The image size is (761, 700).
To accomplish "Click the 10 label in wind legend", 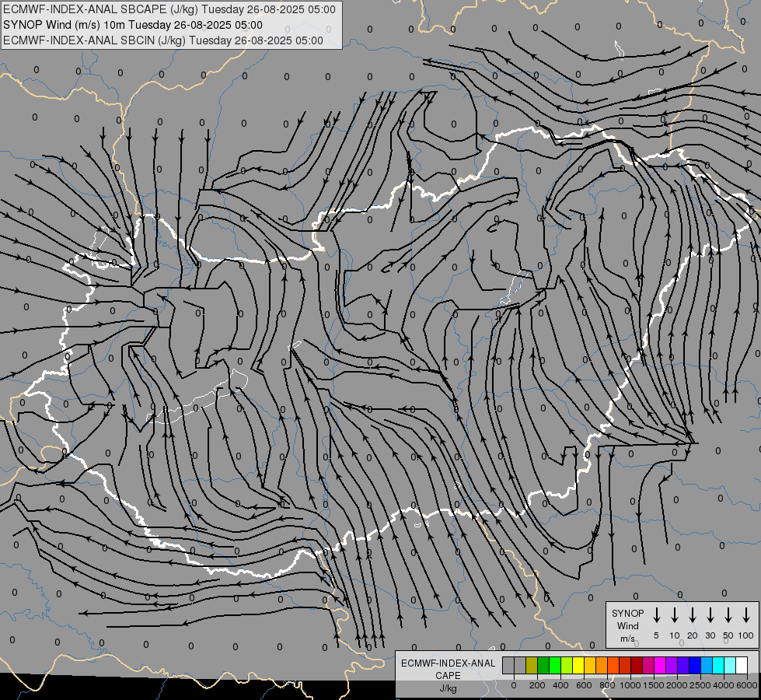I will [x=675, y=635].
